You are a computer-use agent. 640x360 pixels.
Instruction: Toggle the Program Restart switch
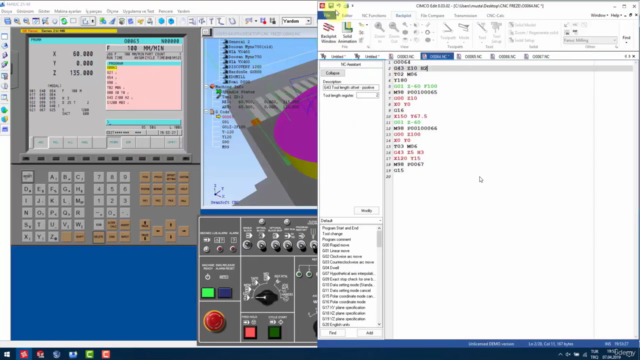pos(302,245)
